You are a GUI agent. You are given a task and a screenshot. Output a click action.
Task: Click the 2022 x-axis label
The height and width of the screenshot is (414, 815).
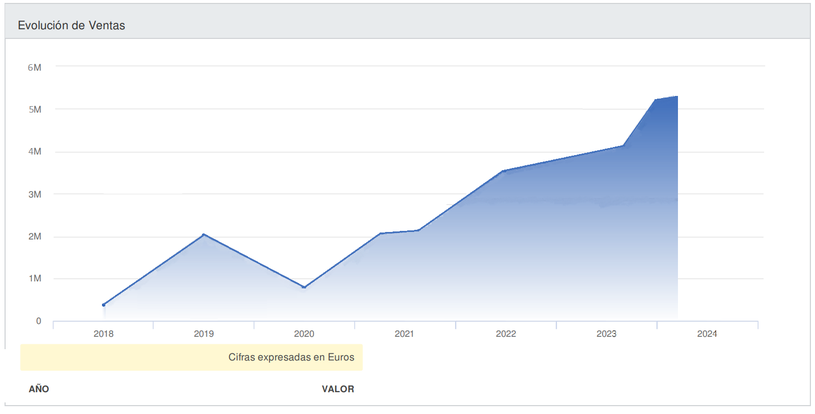coord(505,334)
